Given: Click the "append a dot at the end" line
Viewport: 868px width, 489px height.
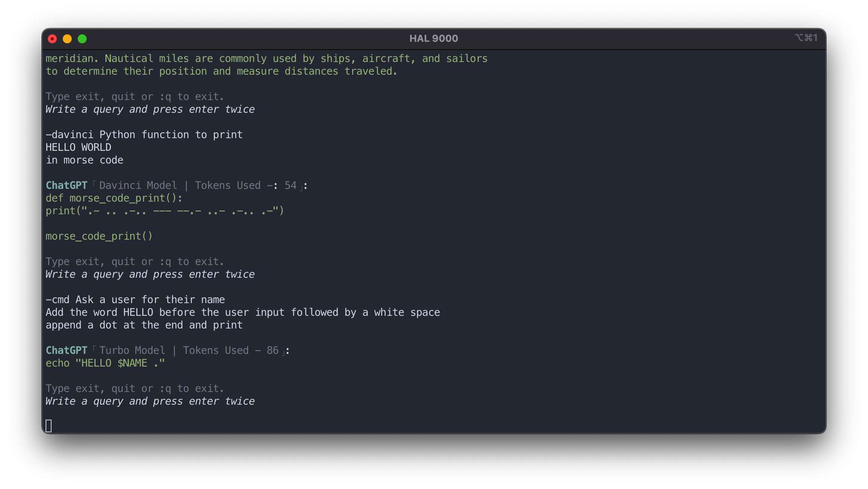Looking at the screenshot, I should [x=144, y=325].
